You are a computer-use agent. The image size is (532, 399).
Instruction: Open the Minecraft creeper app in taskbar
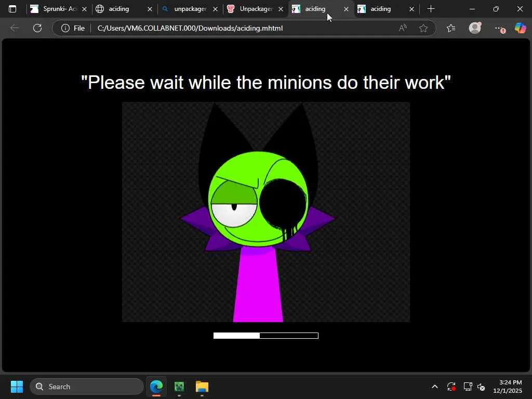pyautogui.click(x=179, y=387)
